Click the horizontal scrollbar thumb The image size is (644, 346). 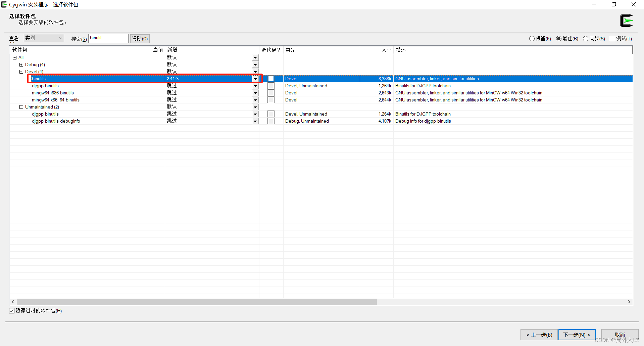pyautogui.click(x=197, y=302)
